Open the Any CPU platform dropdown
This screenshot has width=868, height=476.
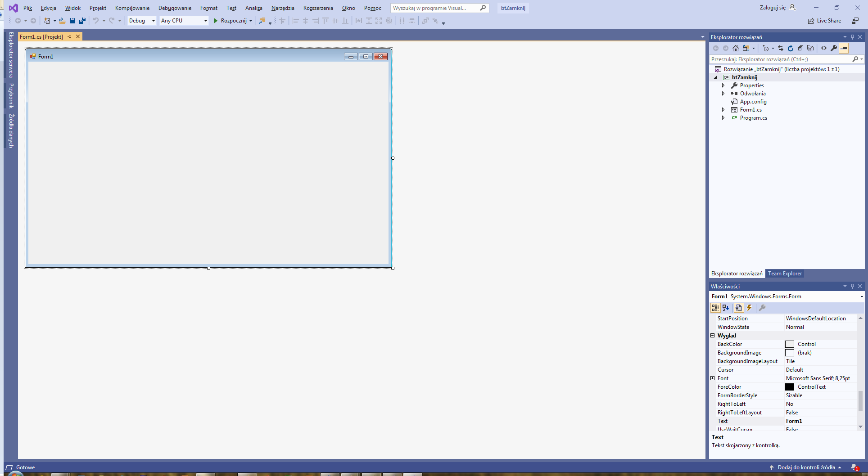tap(206, 21)
